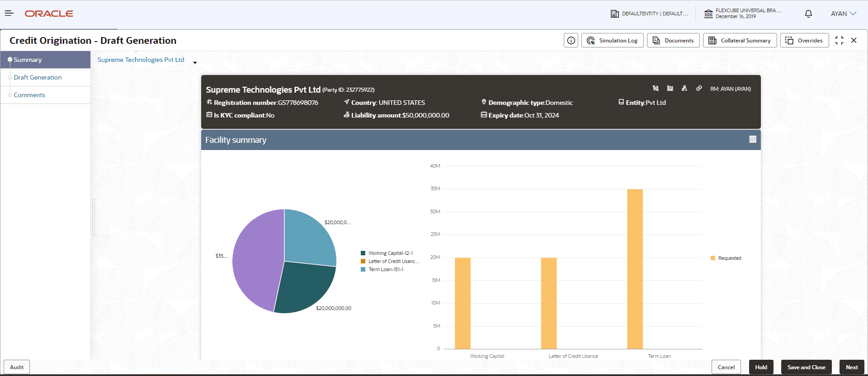Toggle Term Loan-151-1 legend entry

pos(386,269)
